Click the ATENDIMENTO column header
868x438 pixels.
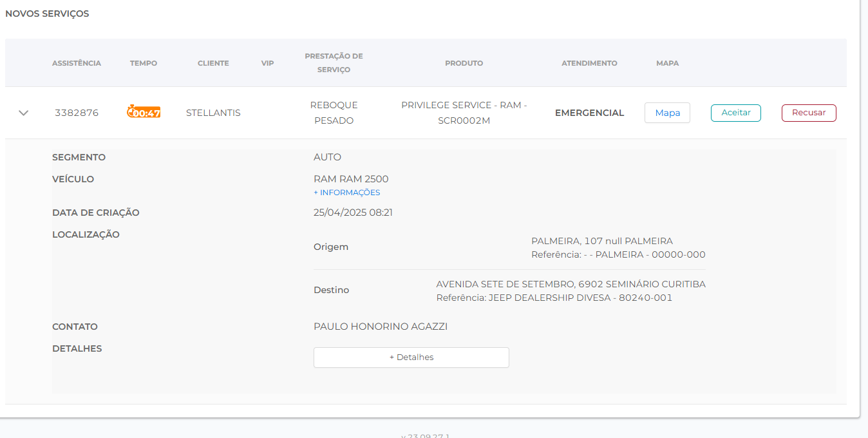click(589, 63)
